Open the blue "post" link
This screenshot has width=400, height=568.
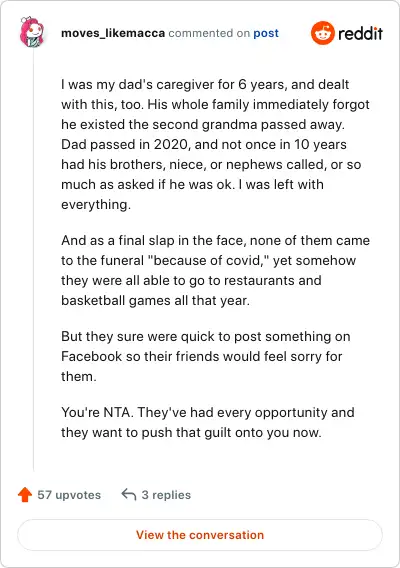(x=266, y=33)
